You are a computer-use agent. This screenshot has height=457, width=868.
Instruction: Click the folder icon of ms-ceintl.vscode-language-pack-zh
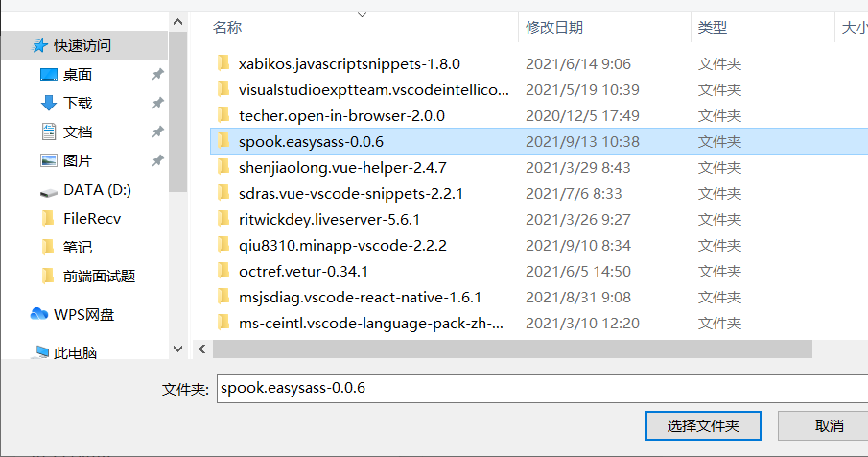tap(223, 323)
